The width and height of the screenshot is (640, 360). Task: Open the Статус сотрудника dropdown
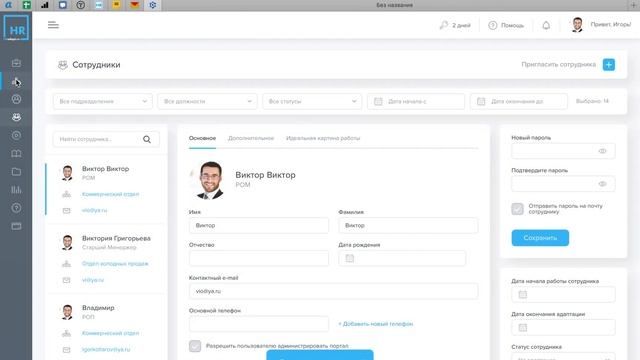click(x=563, y=357)
